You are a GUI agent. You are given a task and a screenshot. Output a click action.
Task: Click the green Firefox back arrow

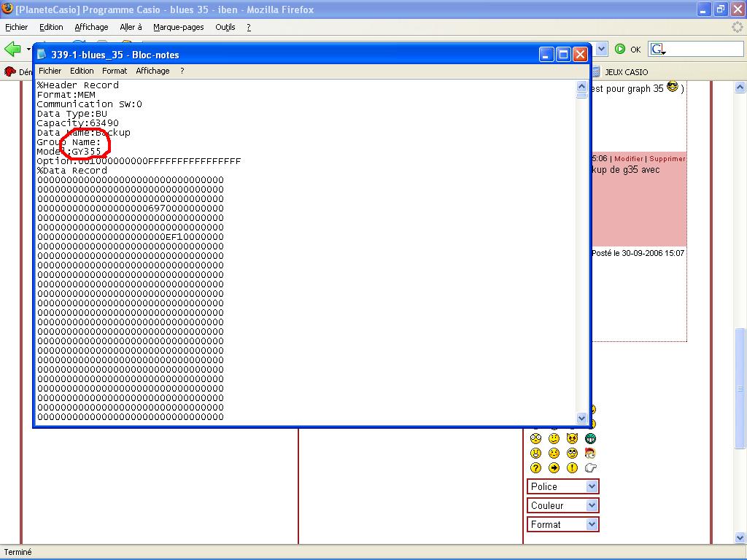(12, 49)
